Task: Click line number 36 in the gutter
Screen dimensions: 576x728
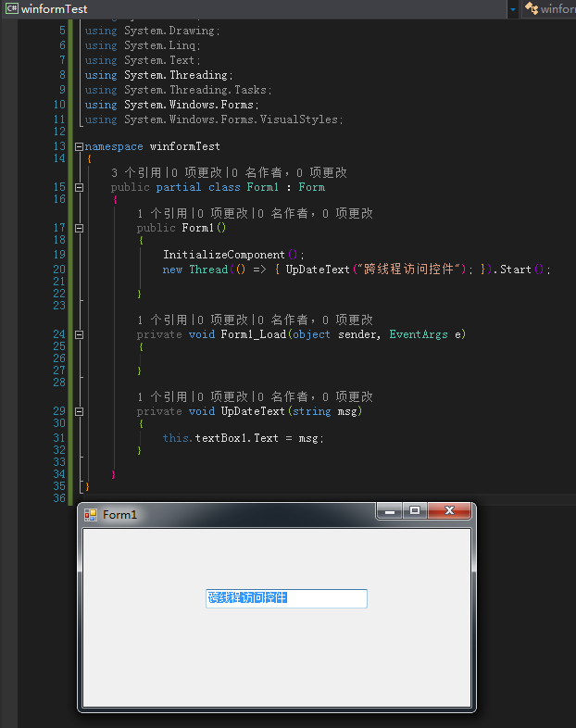Action: (x=59, y=498)
